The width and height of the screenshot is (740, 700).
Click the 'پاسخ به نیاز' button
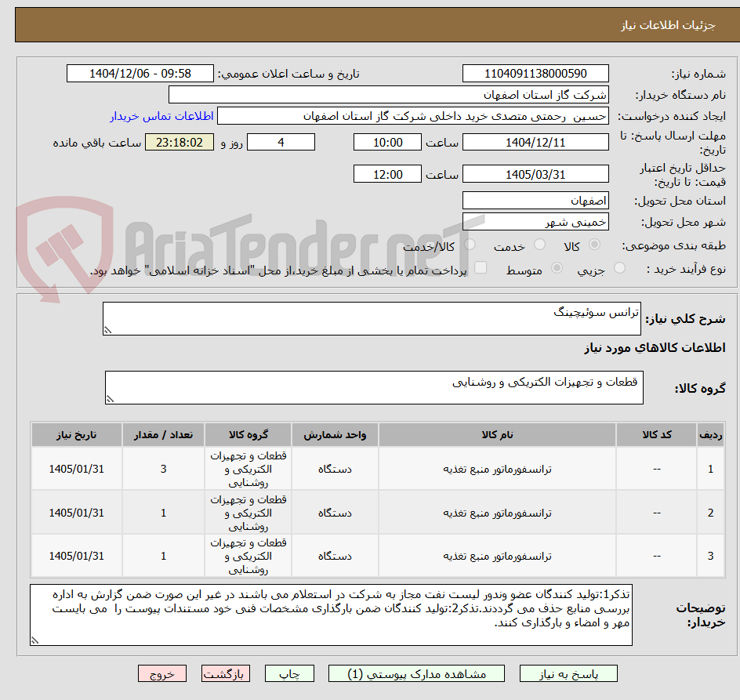[568, 673]
